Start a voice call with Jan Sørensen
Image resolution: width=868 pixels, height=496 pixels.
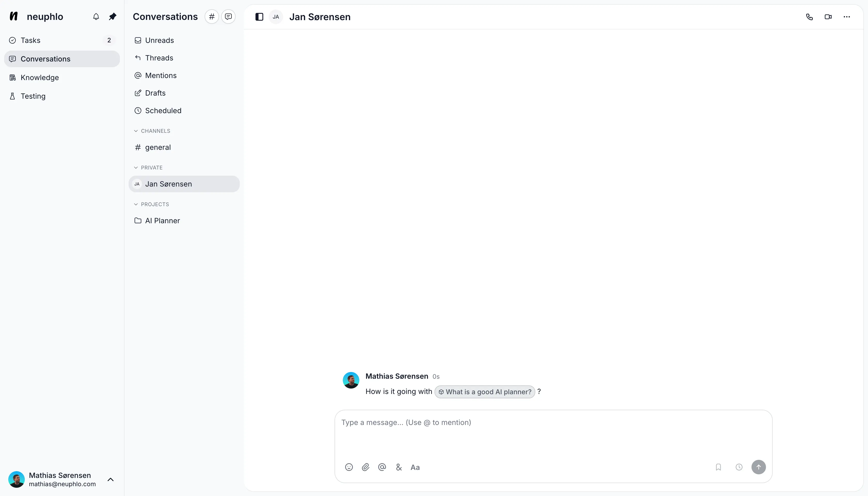[x=810, y=16]
